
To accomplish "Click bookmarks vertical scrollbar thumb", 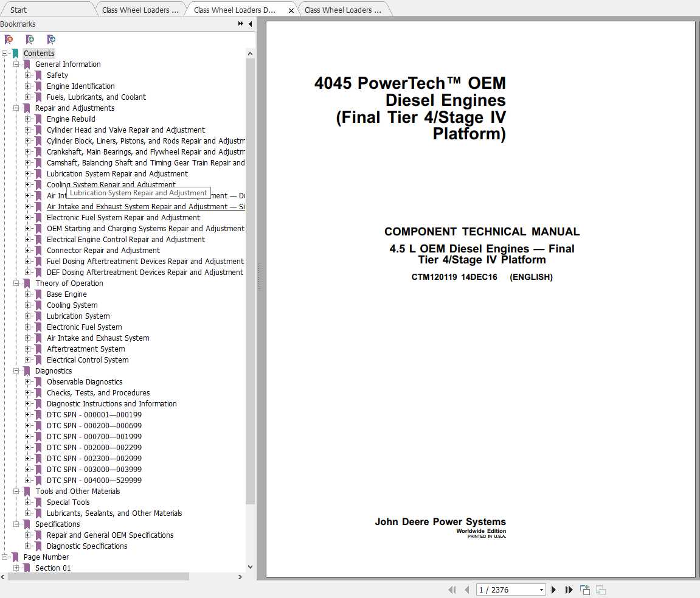I will [250, 282].
